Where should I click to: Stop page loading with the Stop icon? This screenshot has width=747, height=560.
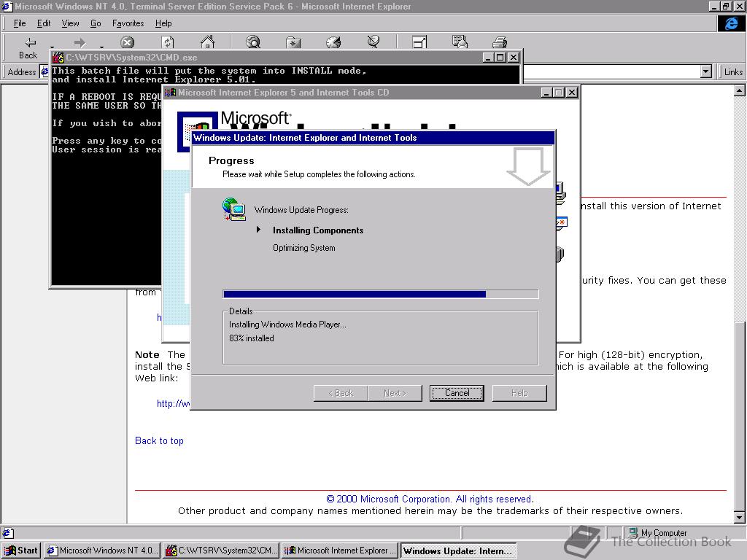click(x=127, y=43)
